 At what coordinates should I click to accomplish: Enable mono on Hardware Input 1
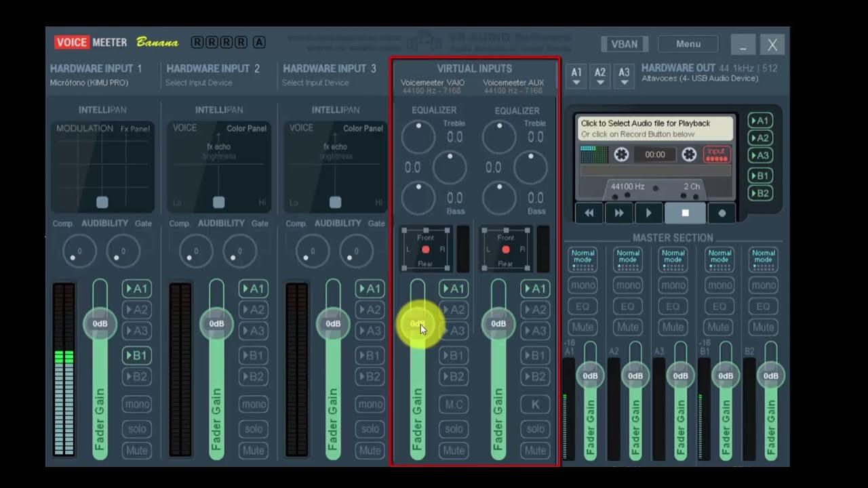[x=136, y=403]
